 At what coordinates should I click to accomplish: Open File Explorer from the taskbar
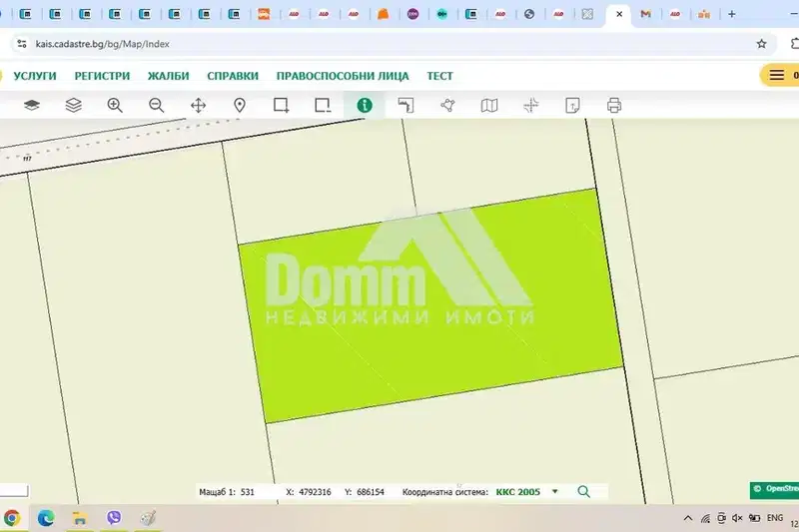(x=80, y=518)
